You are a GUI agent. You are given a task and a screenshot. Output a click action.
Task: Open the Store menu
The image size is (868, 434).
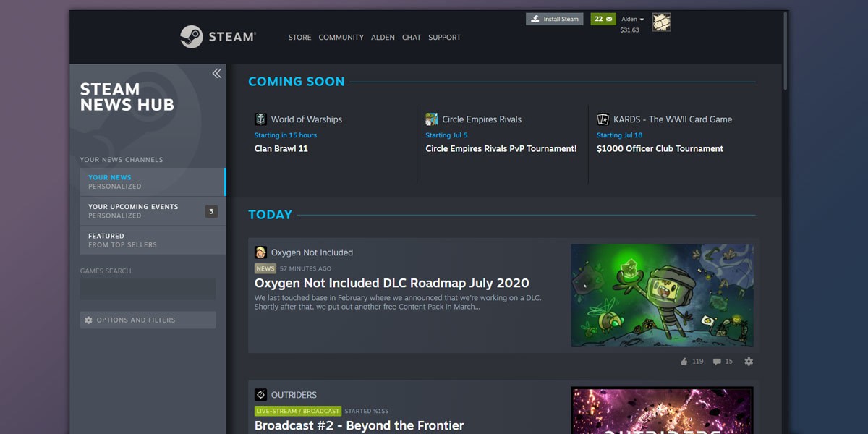(x=299, y=38)
